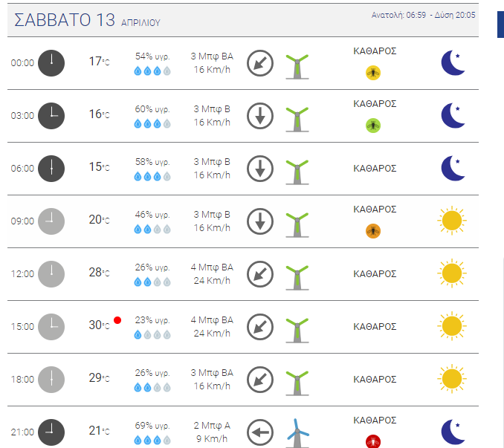Click the orange mosquito icon at 09:00

pyautogui.click(x=373, y=231)
